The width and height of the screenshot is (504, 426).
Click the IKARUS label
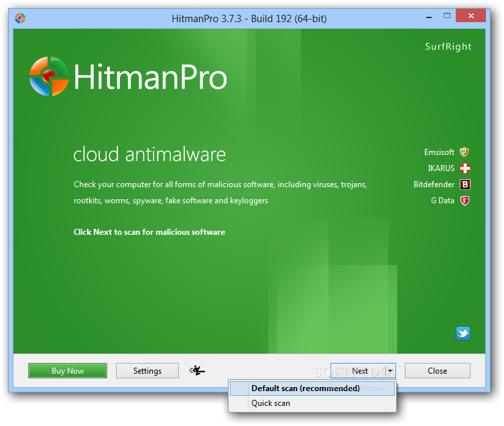(x=441, y=168)
